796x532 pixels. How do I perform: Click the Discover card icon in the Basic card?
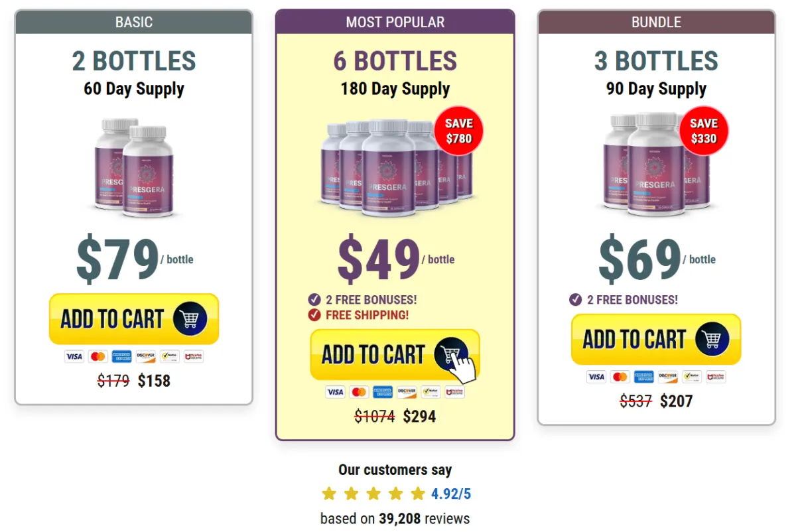tap(145, 356)
